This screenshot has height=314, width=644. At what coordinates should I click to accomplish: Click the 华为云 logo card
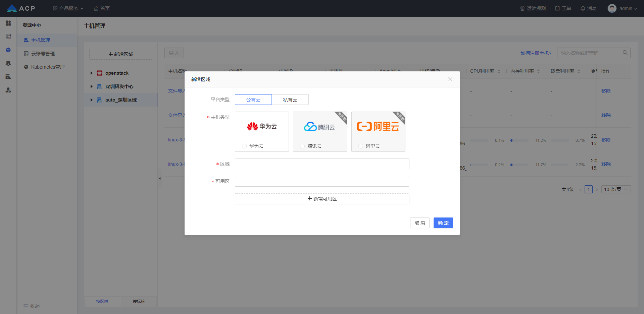click(262, 126)
